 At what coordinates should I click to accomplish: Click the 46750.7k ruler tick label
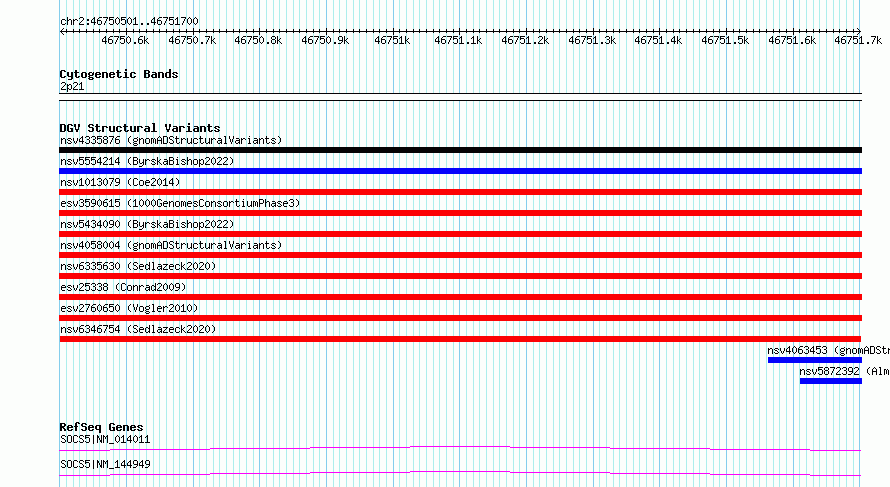[x=192, y=40]
